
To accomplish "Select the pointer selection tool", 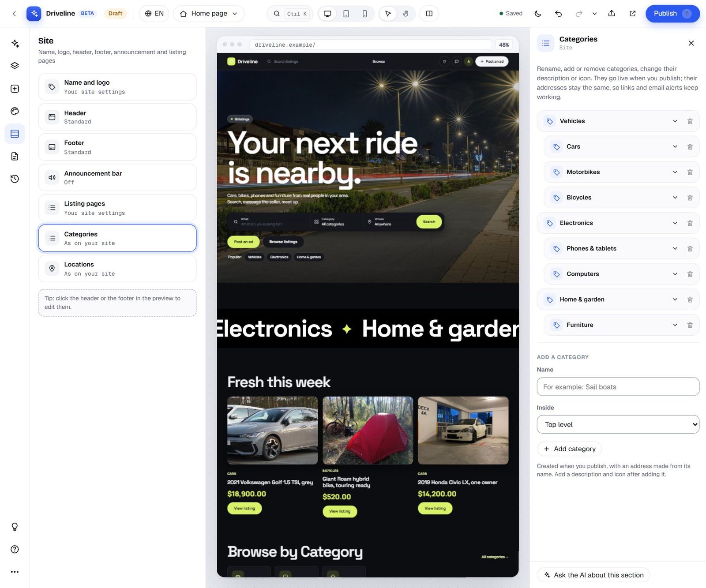I will click(388, 14).
